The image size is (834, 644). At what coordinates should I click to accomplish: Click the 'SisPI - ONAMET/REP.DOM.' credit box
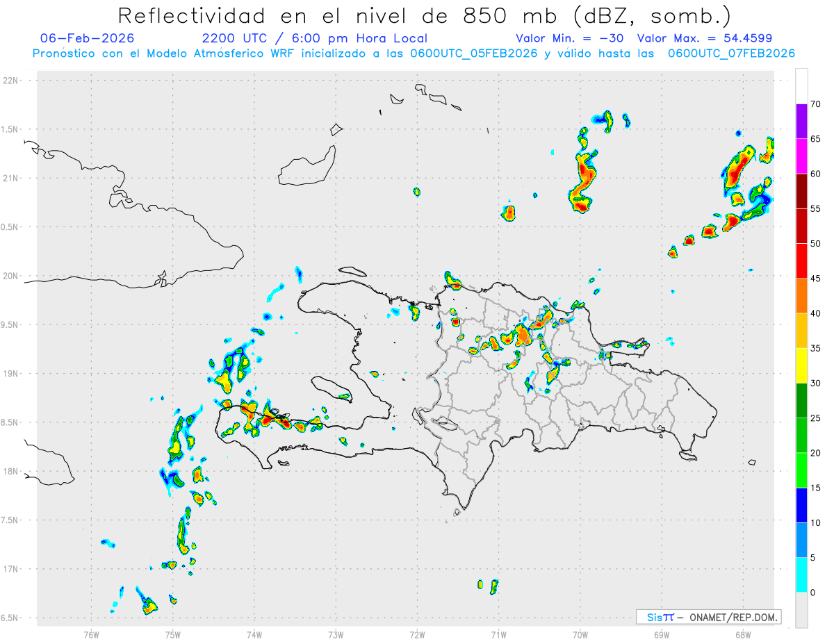[709, 617]
